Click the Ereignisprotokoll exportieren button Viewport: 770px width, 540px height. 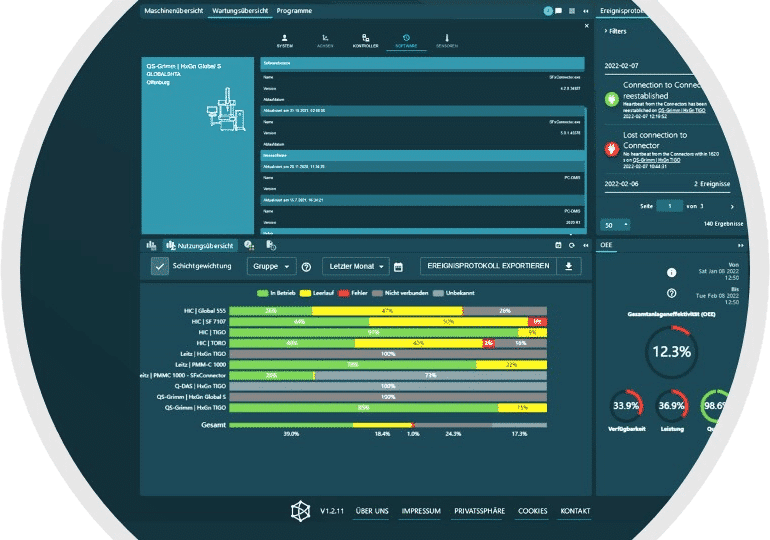pos(488,266)
